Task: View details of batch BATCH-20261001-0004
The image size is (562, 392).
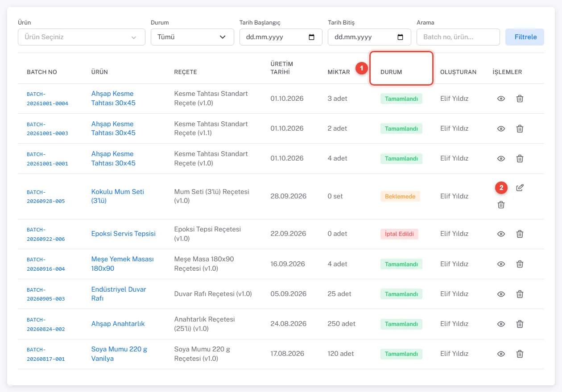Action: coord(501,99)
